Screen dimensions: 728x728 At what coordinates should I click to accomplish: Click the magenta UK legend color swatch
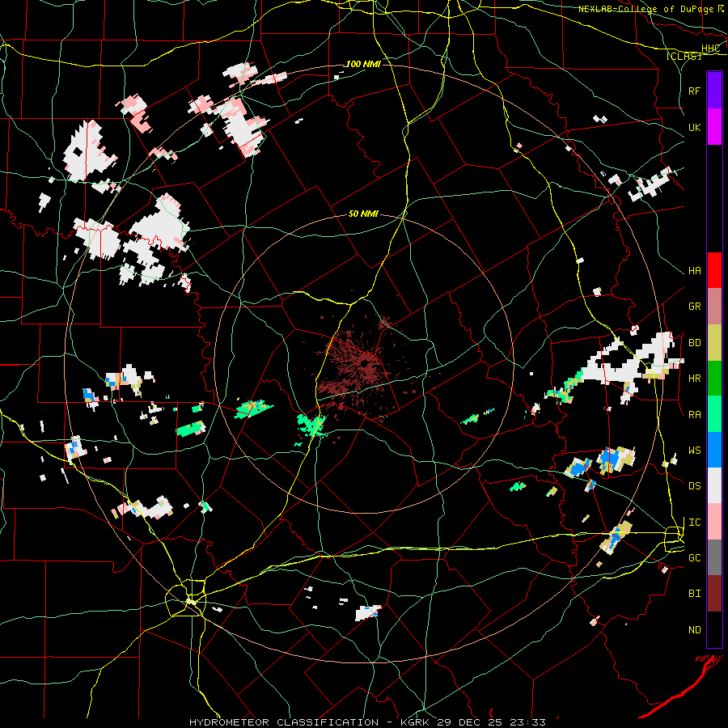click(x=714, y=127)
